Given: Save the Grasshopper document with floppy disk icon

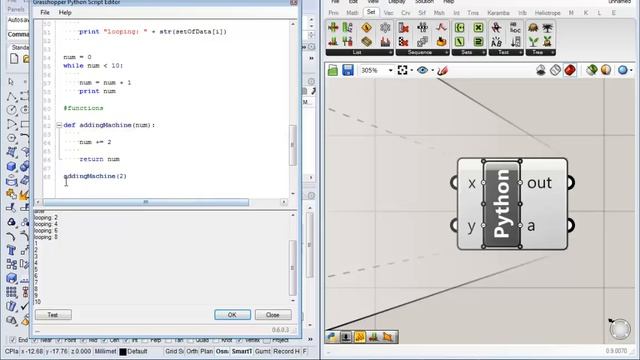Looking at the screenshot, I should pyautogui.click(x=348, y=70).
